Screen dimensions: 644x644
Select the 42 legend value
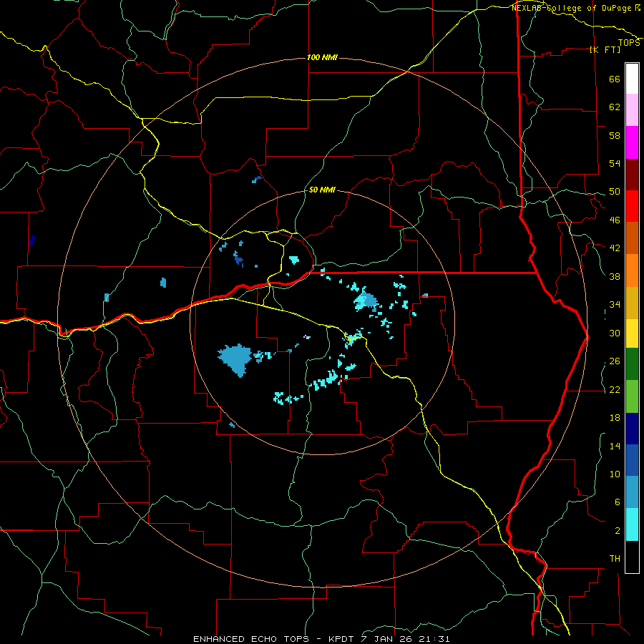pyautogui.click(x=615, y=248)
